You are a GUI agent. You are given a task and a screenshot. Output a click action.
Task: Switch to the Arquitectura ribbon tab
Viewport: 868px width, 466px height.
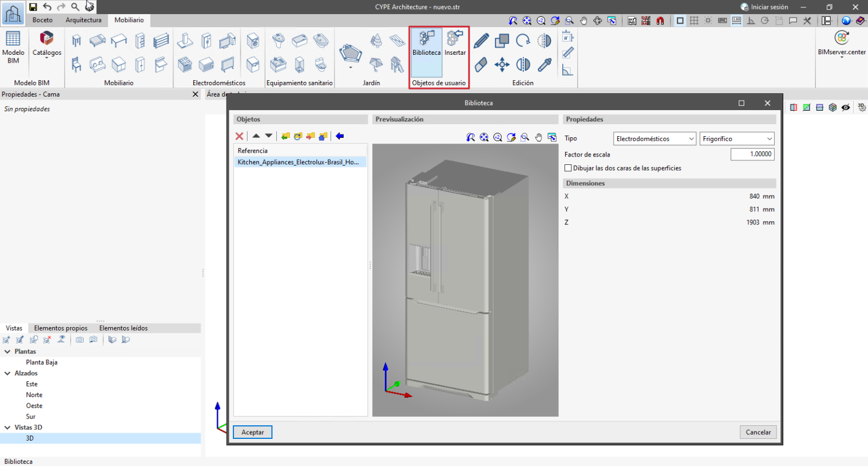click(x=84, y=20)
